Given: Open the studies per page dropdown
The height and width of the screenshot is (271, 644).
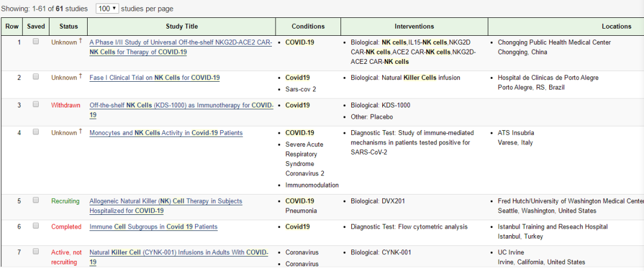Looking at the screenshot, I should 107,9.
